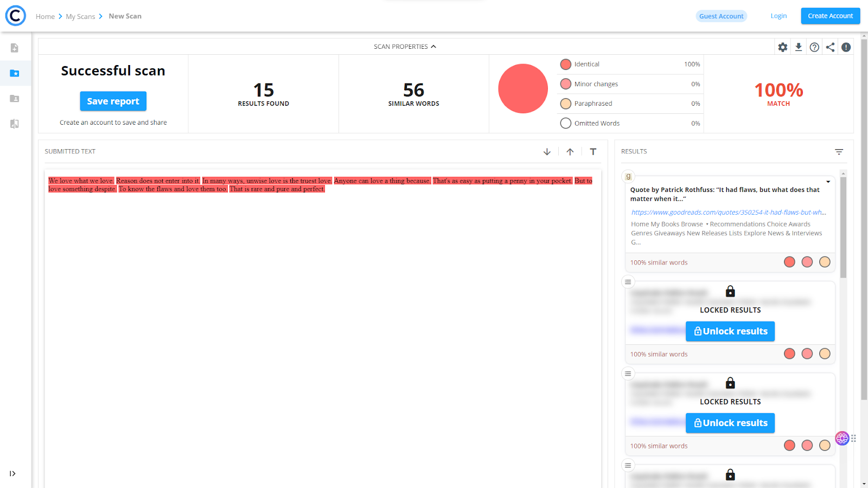The height and width of the screenshot is (488, 868).
Task: Click the '15 RESULTS FOUND' statistic
Action: point(264,94)
